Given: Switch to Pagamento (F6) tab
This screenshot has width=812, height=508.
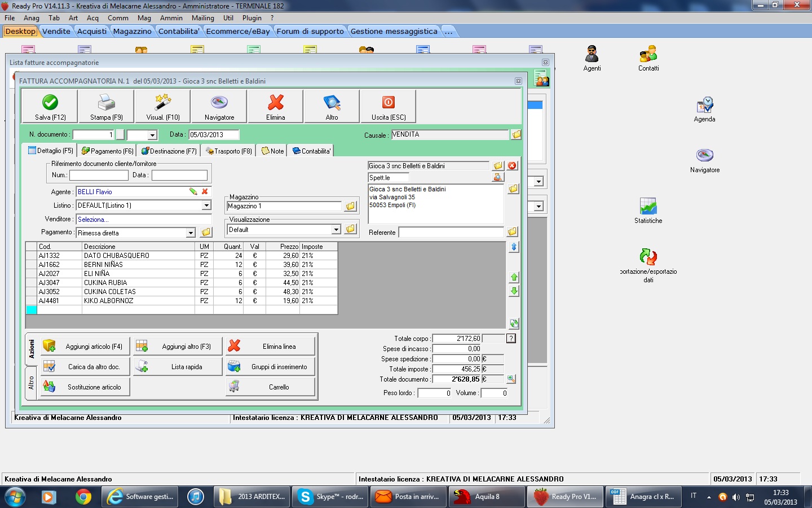Looking at the screenshot, I should coord(108,151).
